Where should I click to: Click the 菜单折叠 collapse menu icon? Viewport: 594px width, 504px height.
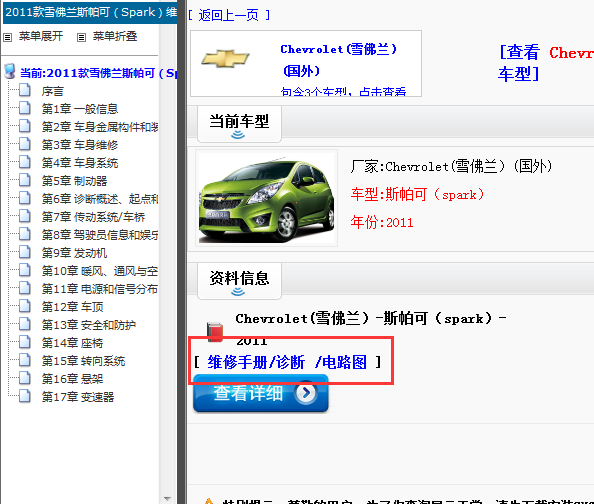pyautogui.click(x=81, y=37)
